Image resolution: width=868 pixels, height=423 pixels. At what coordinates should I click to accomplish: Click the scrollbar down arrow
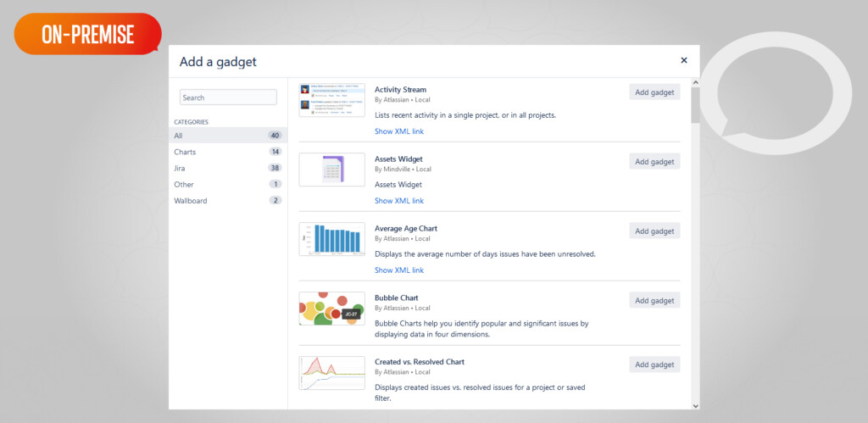click(696, 405)
